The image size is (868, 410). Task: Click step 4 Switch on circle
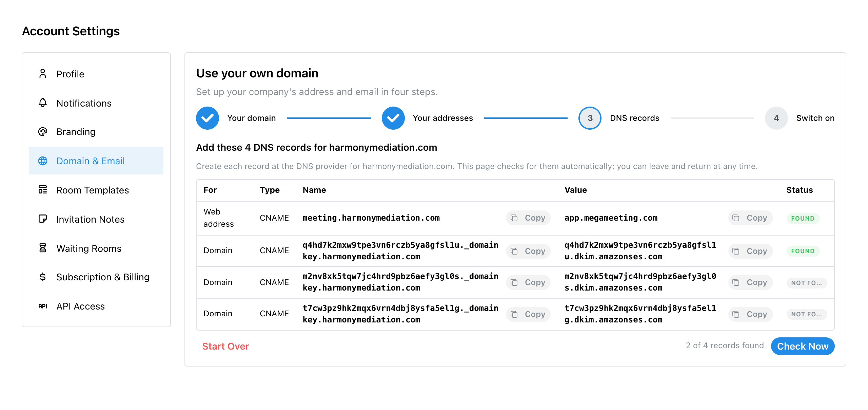coord(776,118)
